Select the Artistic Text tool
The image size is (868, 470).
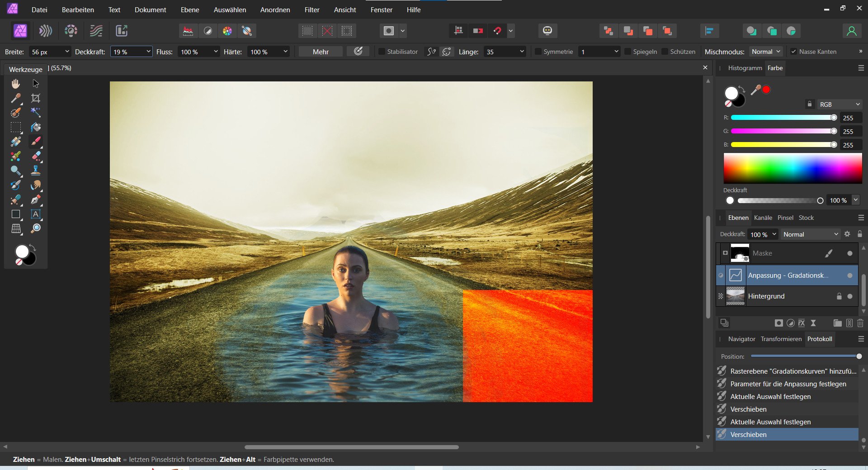point(36,214)
